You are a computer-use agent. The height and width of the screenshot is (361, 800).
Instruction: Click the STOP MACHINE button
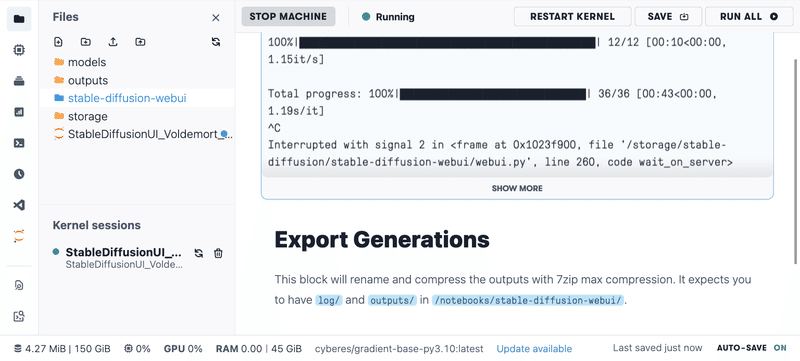[x=288, y=16]
